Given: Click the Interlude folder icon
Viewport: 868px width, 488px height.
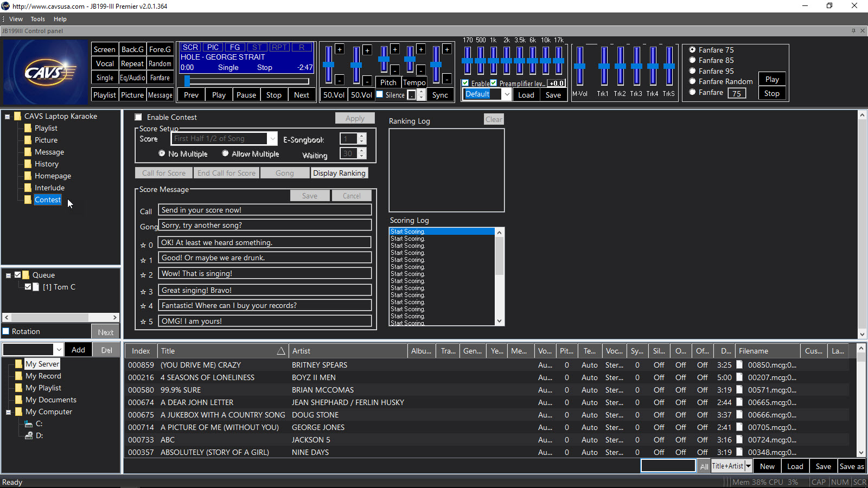Looking at the screenshot, I should (x=28, y=188).
